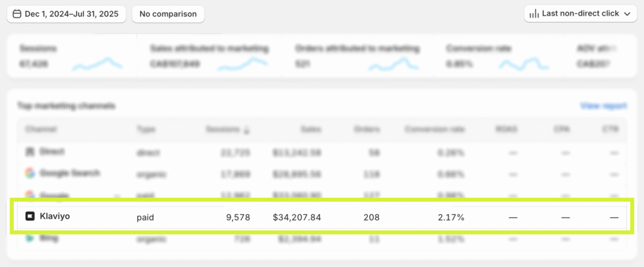Click Klaviyo conversion rate 2.17%
The width and height of the screenshot is (644, 267).
(451, 217)
